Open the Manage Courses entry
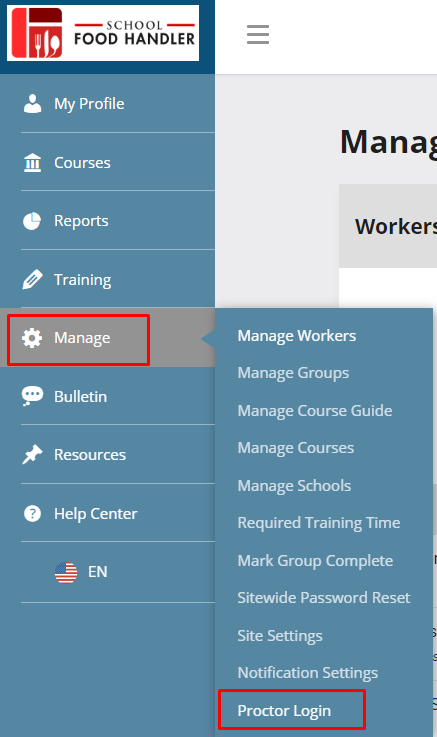 296,448
